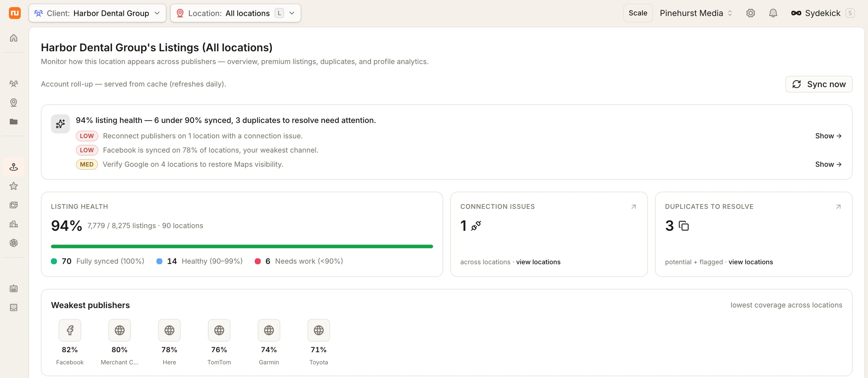Viewport: 868px width, 378px height.
Task: Click the 71% Toyota coverage value
Action: (x=319, y=350)
